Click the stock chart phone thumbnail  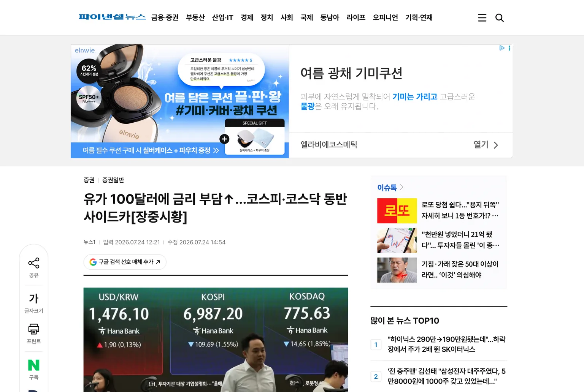(x=397, y=240)
